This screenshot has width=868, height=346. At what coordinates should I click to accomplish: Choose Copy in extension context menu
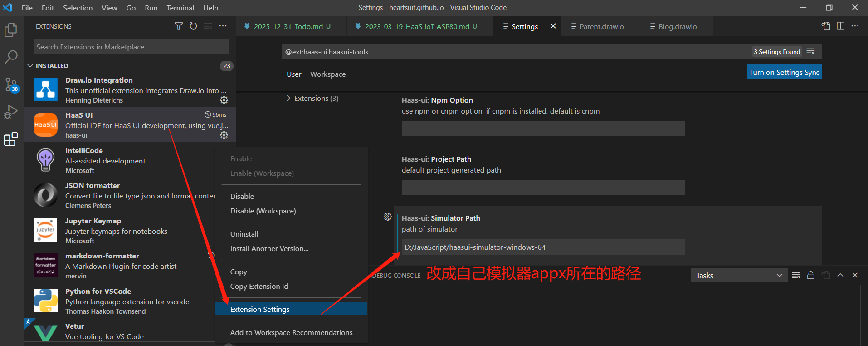[291, 272]
